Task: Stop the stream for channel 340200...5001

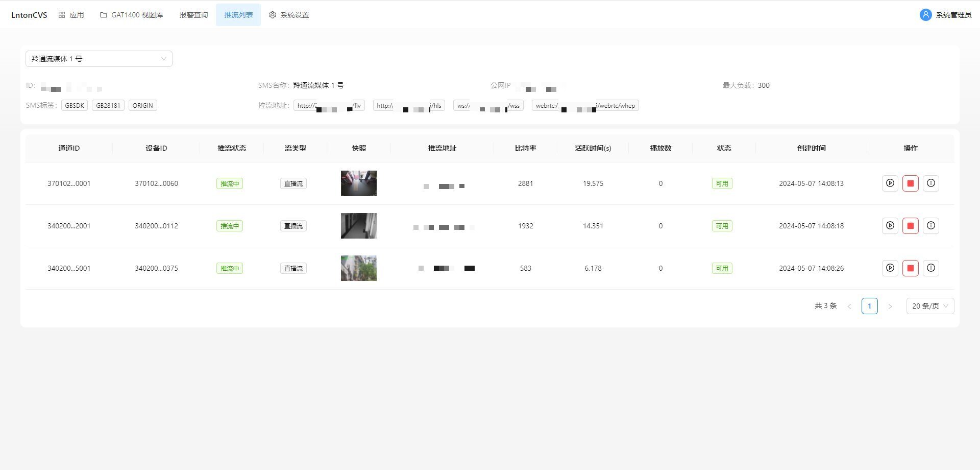Action: click(910, 268)
